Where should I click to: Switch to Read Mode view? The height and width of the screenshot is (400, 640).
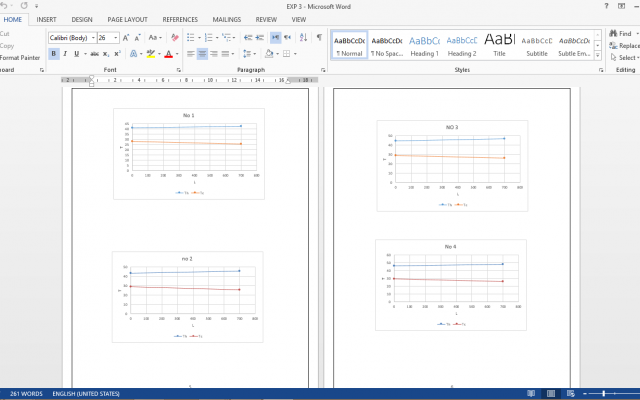(x=531, y=393)
